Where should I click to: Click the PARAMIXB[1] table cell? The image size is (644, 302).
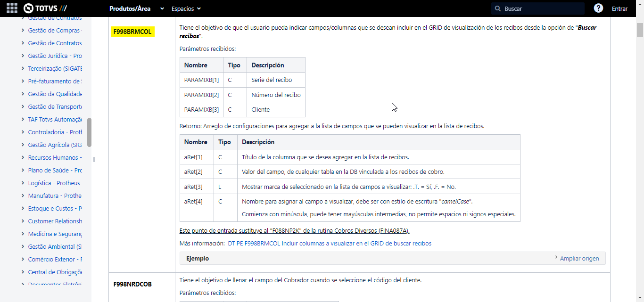[x=202, y=80]
